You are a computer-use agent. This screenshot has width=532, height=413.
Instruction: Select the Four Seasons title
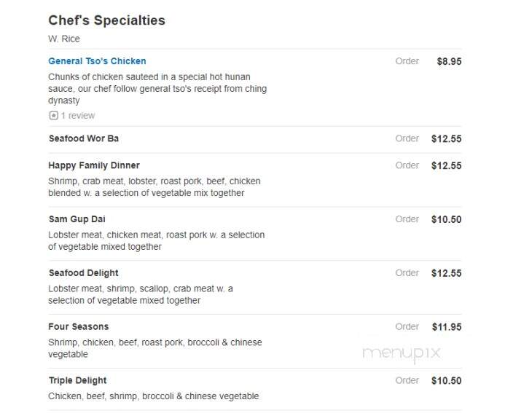(x=79, y=326)
